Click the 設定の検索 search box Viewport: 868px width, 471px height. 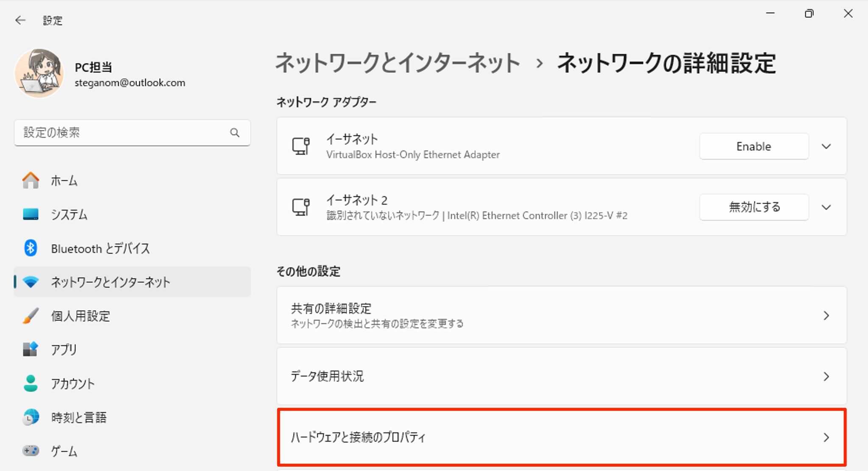pyautogui.click(x=127, y=133)
